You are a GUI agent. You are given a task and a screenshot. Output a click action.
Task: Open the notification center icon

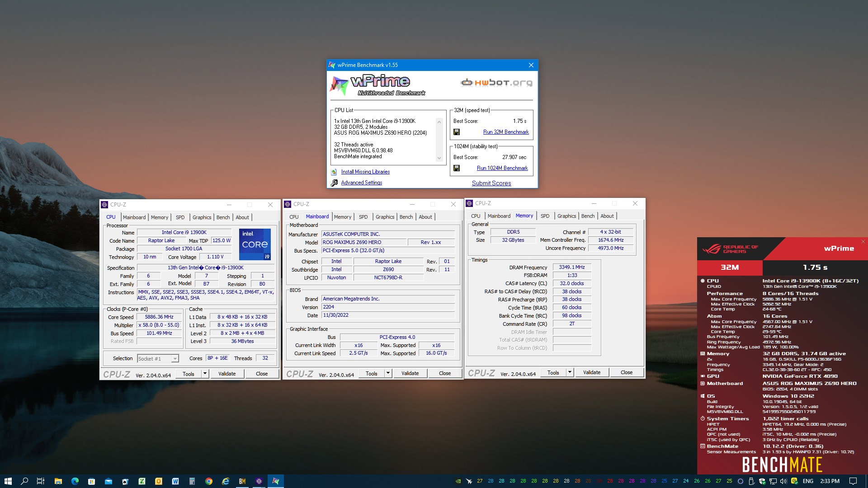tap(853, 481)
